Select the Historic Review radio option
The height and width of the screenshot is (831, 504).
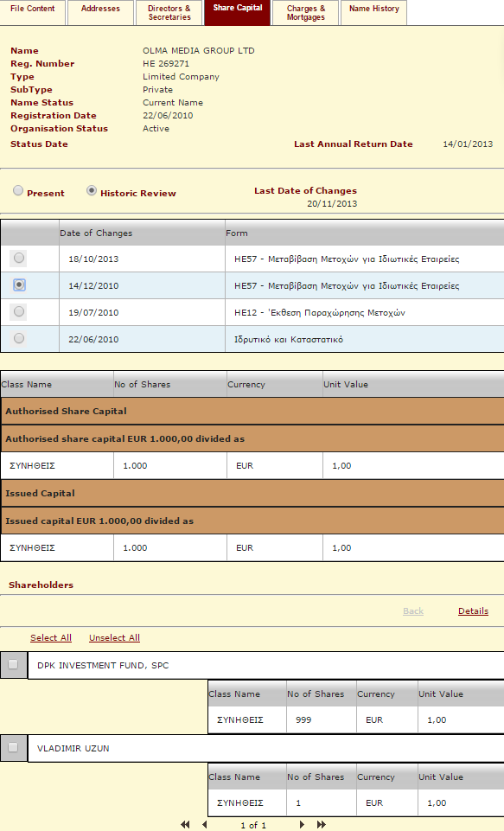(x=92, y=190)
